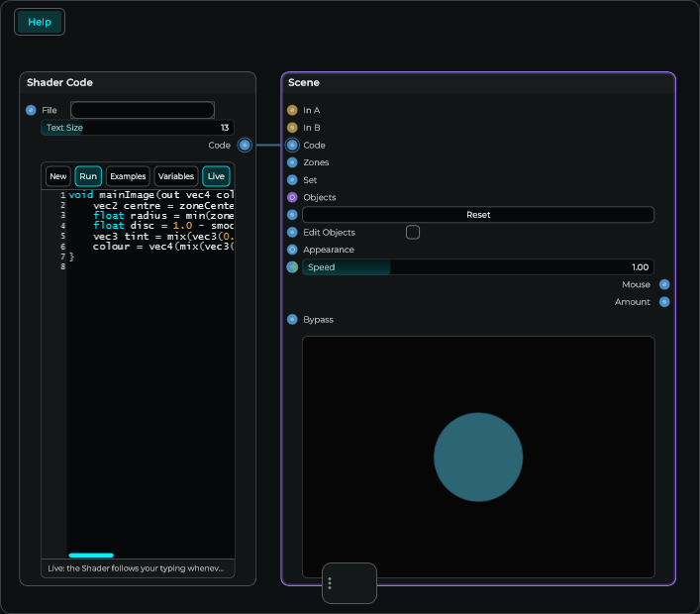
Task: Click the Reset button
Action: [478, 215]
